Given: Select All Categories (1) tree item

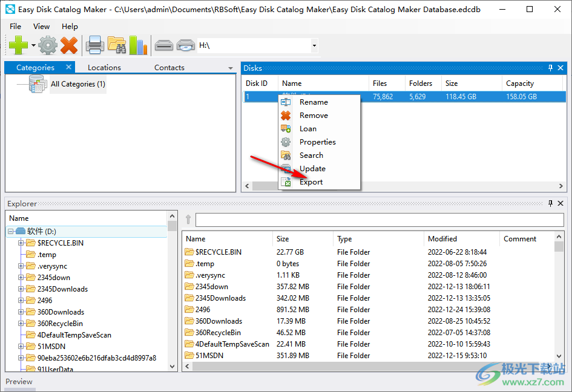Looking at the screenshot, I should 78,84.
